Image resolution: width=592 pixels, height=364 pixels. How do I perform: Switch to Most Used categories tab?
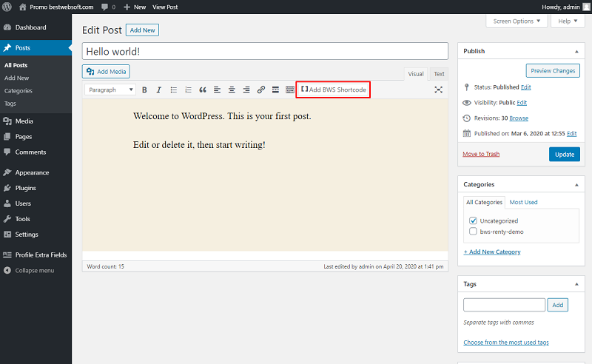[x=523, y=202]
